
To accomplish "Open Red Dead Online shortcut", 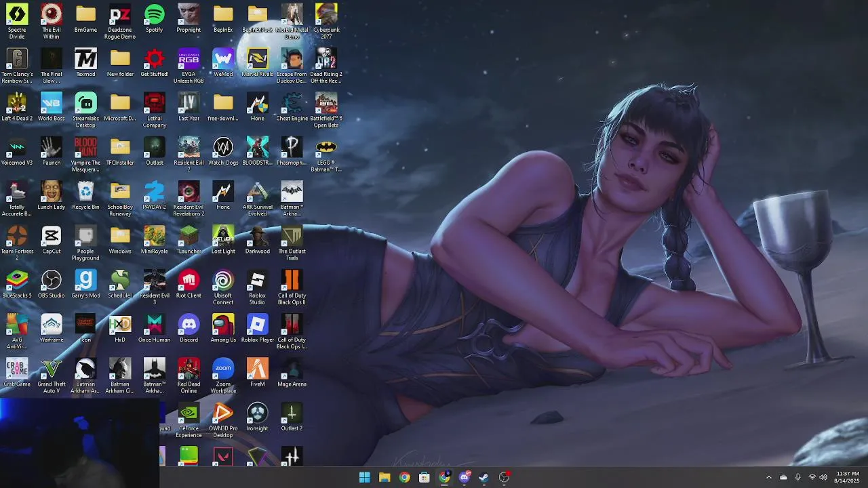I will click(189, 375).
